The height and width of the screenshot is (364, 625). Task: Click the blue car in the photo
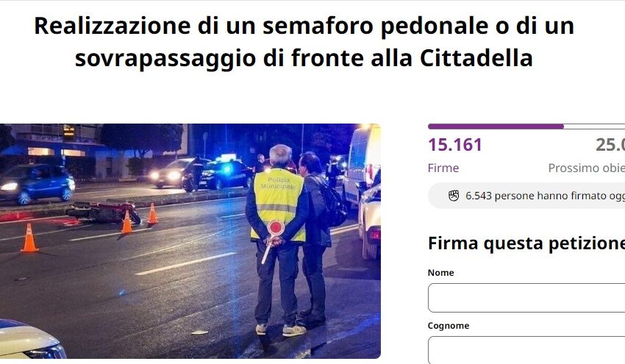coord(37,184)
